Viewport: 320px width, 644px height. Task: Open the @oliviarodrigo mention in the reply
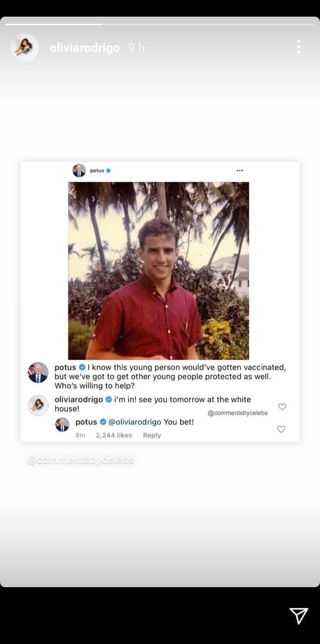[x=135, y=422]
